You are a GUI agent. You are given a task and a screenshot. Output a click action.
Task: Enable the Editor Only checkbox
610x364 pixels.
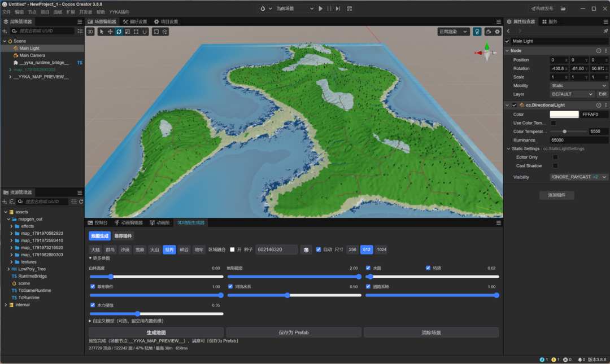555,157
